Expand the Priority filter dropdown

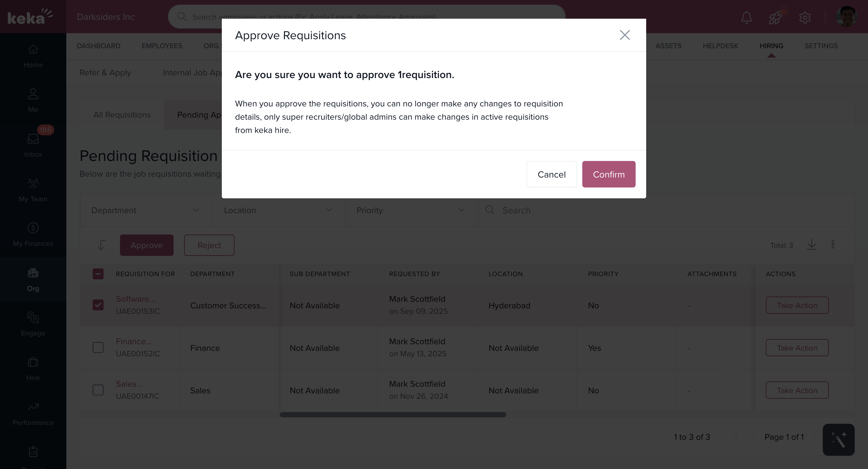(x=411, y=210)
